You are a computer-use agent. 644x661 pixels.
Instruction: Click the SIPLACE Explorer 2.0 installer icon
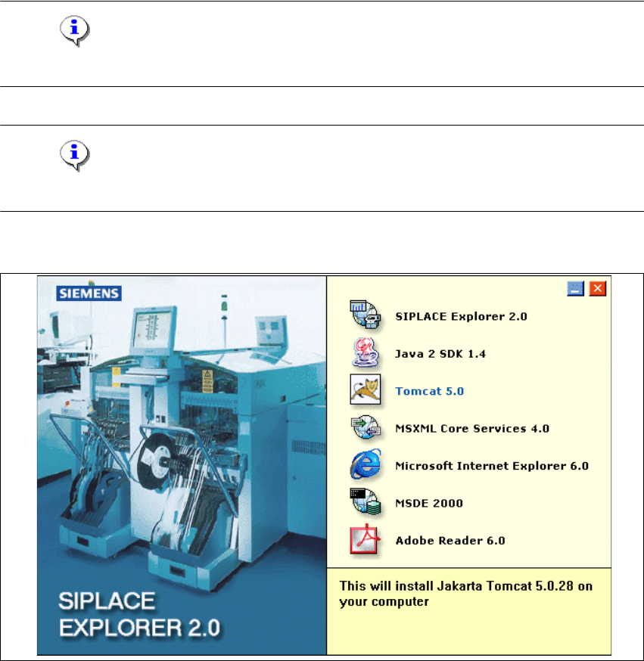coord(366,315)
